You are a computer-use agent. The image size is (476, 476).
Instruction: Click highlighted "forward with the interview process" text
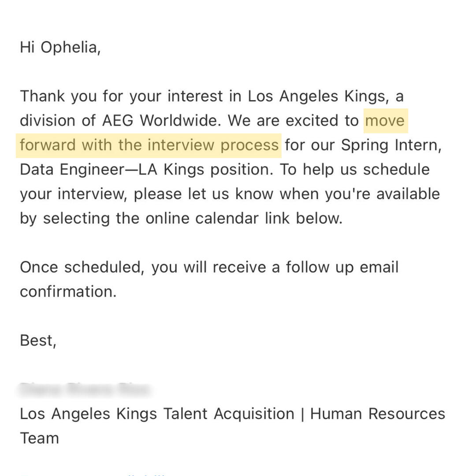coord(149,145)
